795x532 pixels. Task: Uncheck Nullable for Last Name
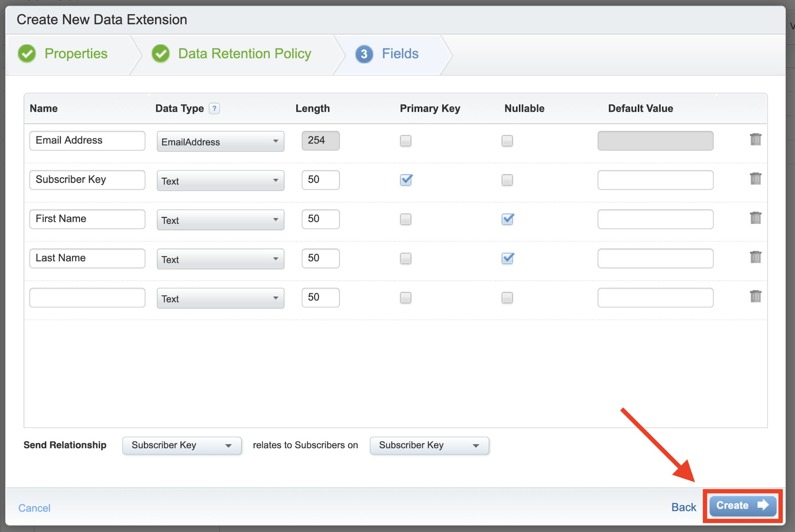pyautogui.click(x=507, y=258)
